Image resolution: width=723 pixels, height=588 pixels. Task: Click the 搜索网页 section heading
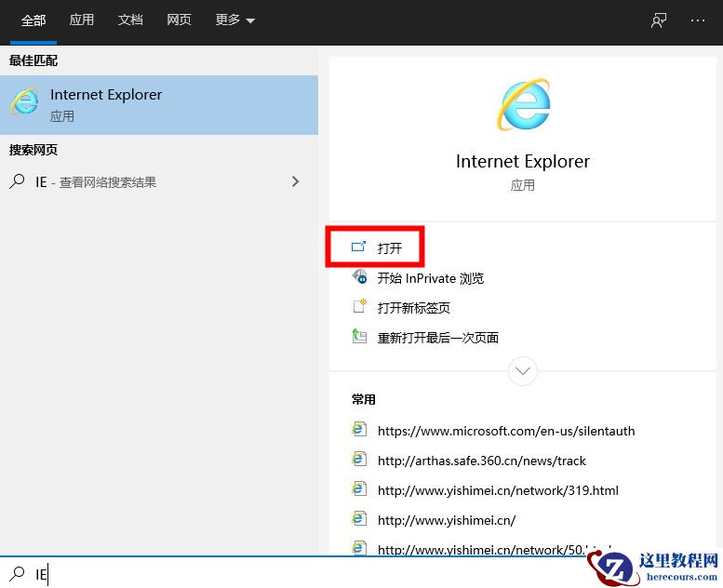point(33,150)
